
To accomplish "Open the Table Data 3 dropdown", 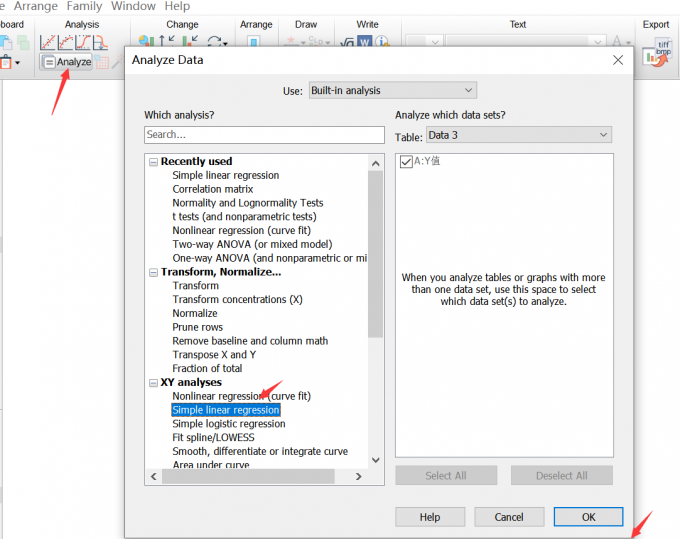I will 519,135.
